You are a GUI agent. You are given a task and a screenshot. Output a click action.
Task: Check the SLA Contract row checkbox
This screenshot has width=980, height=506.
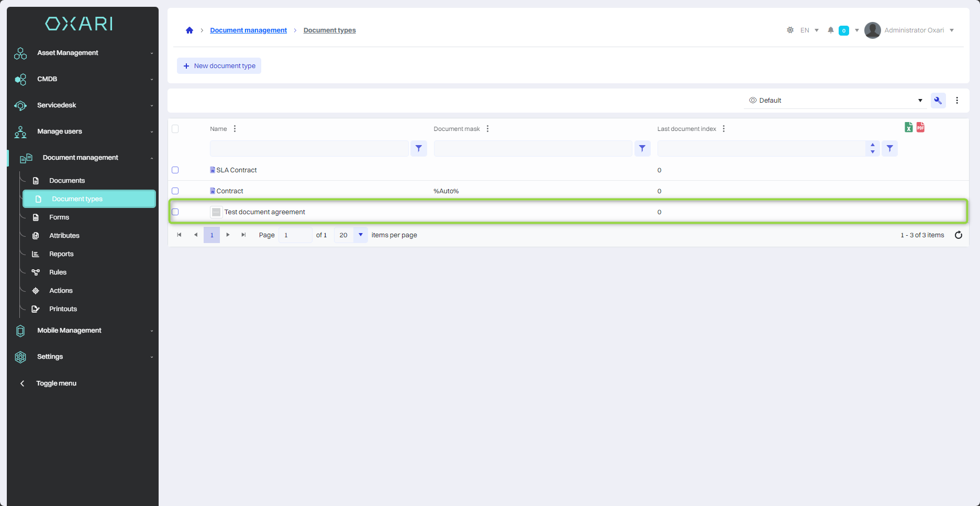point(175,170)
